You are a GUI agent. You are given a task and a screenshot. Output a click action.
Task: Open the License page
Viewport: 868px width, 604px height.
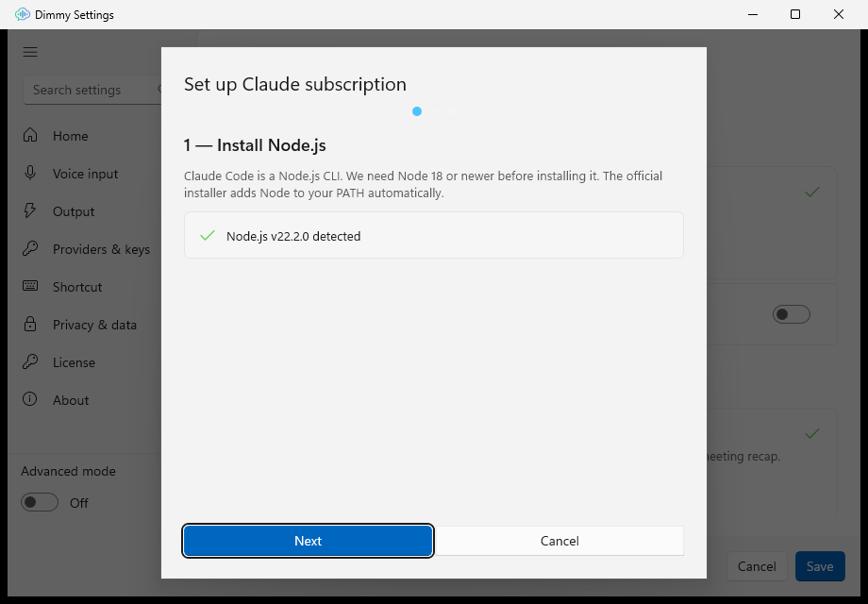click(74, 362)
